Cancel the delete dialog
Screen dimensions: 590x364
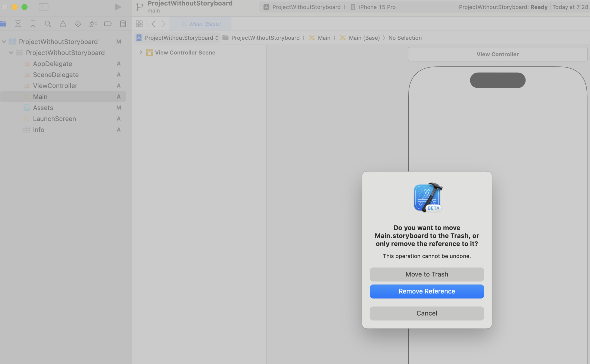(427, 313)
